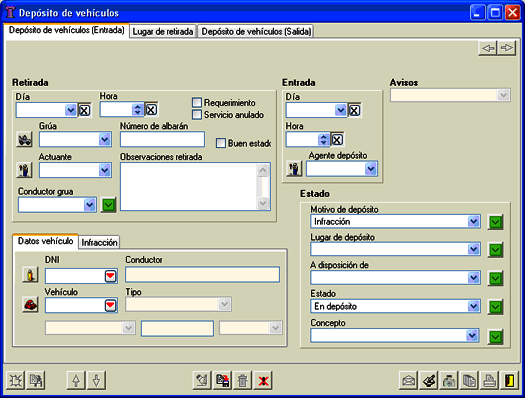The height and width of the screenshot is (398, 525).
Task: Click Observaciones retirada scrollbar down arrow
Action: tap(263, 203)
